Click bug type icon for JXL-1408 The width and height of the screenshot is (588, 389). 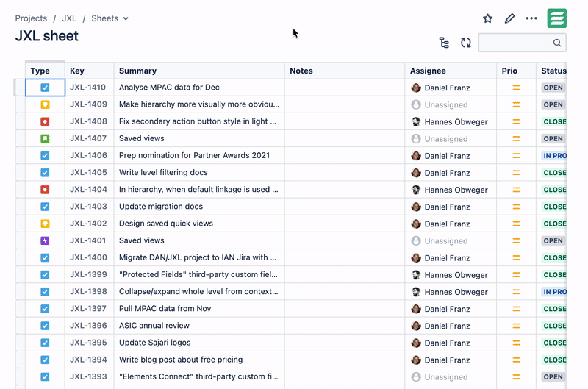pos(45,121)
